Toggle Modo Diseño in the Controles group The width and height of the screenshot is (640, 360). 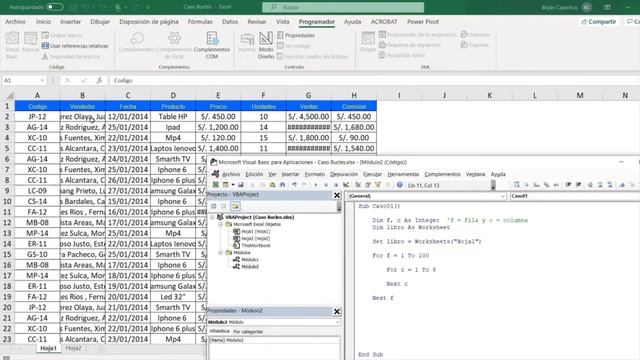(266, 45)
